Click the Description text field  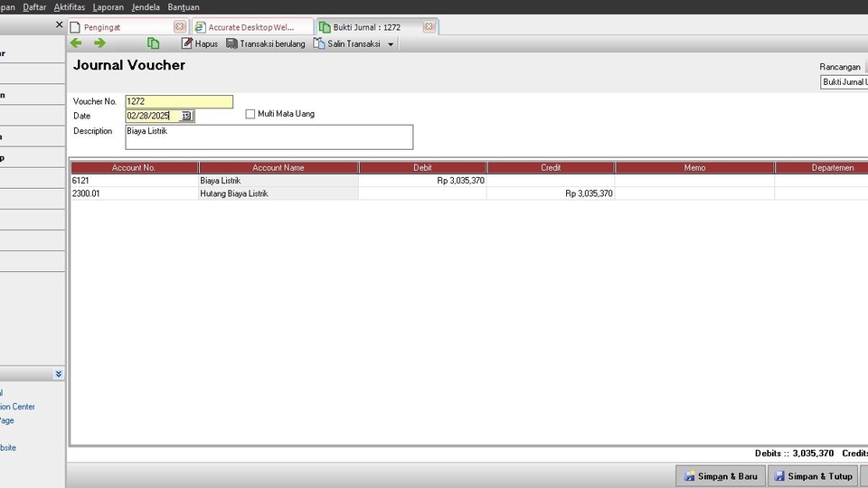pos(269,136)
